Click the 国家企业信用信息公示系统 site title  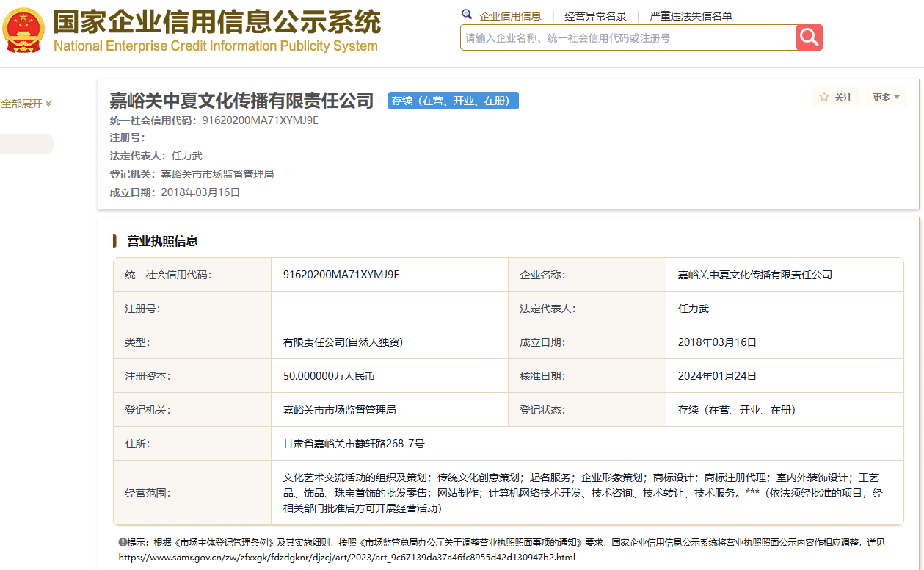click(217, 22)
